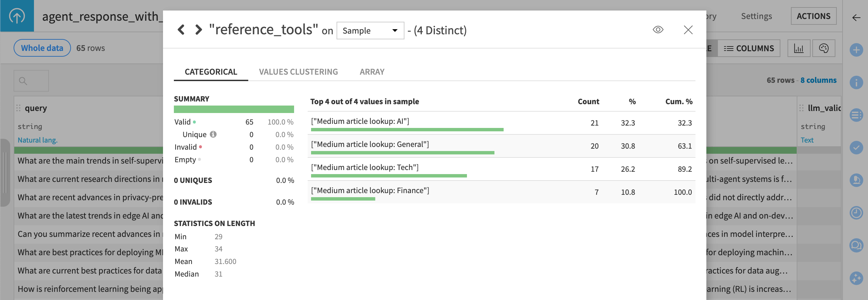Click the green bar under AI value
Screen dimensions: 868x300
click(x=407, y=130)
